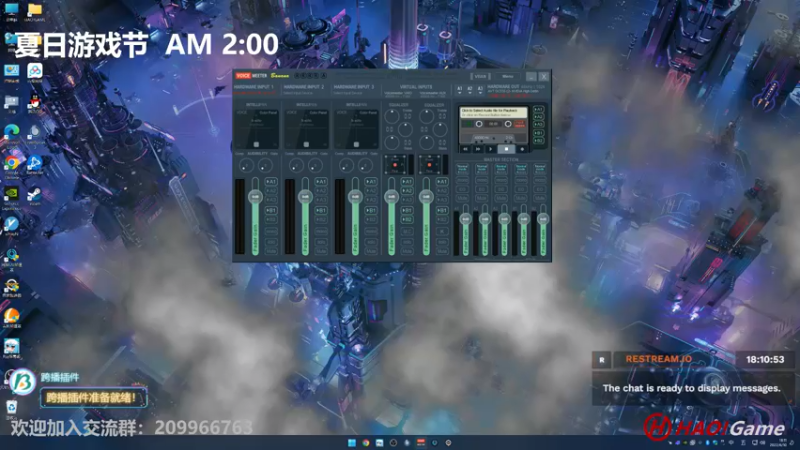Open the VBAN settings button
This screenshot has width=800, height=450.
pyautogui.click(x=480, y=77)
